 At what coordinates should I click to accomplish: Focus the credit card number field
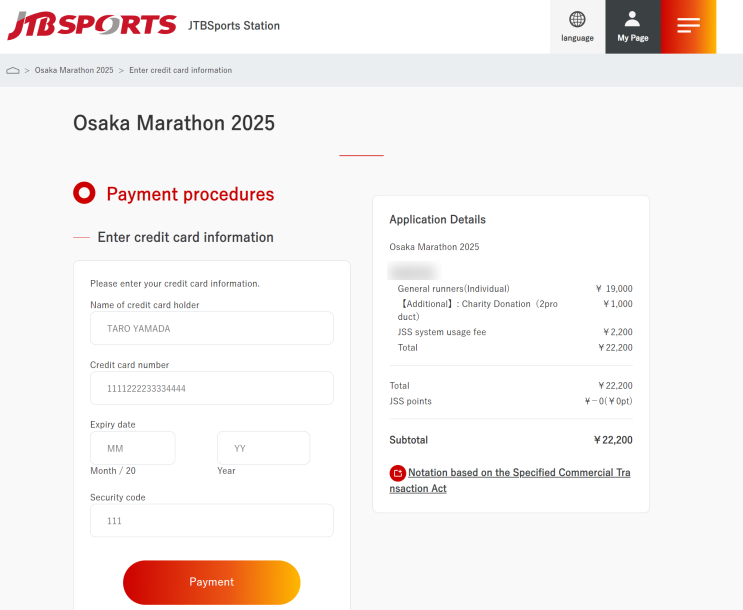pos(211,388)
